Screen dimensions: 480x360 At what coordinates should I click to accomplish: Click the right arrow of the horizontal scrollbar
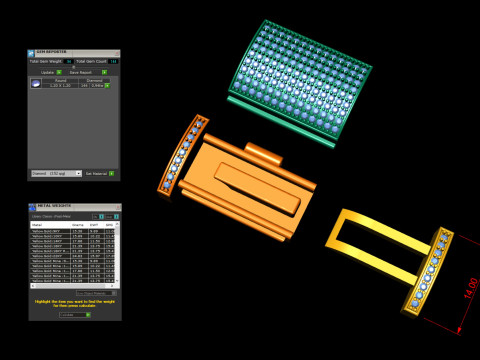point(112,286)
